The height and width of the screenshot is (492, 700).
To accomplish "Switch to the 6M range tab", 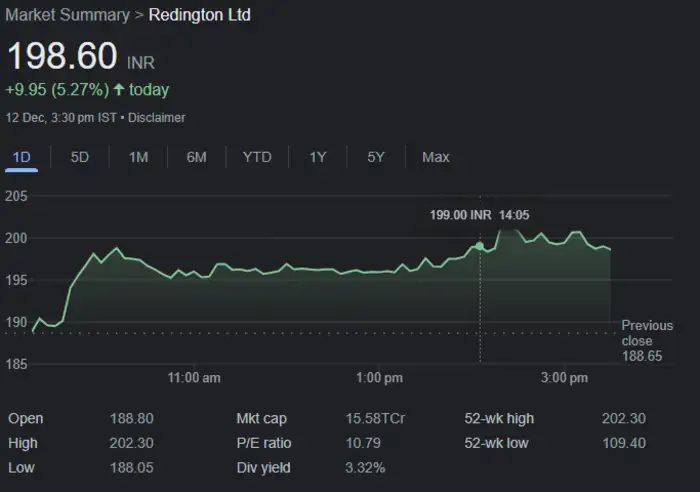I will point(197,157).
